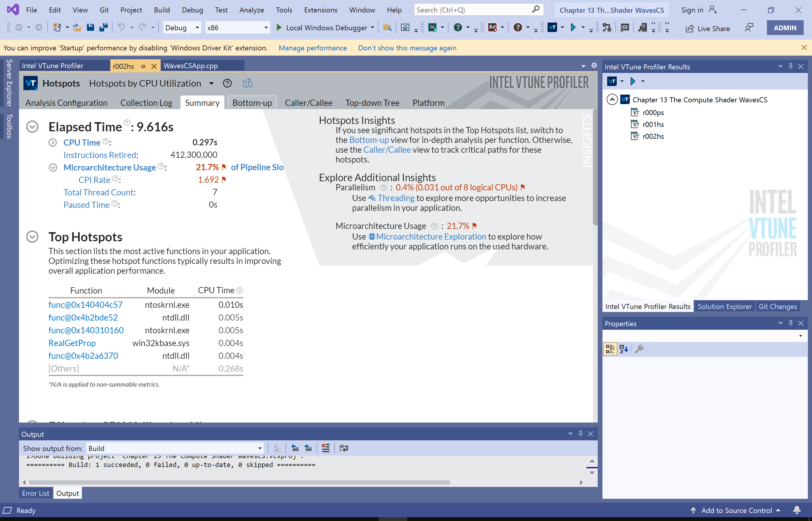This screenshot has width=812, height=521.
Task: Click the VTune Profiler toolbar icon
Action: pyautogui.click(x=552, y=27)
